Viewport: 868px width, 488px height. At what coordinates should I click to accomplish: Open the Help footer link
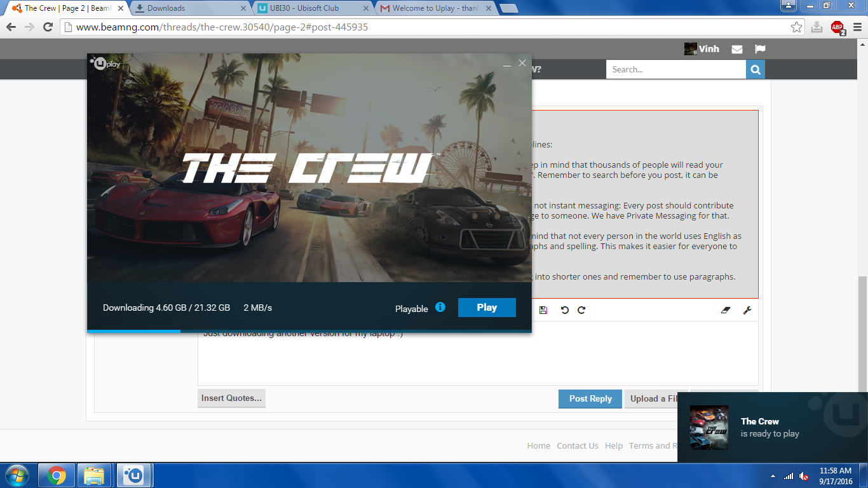point(614,445)
